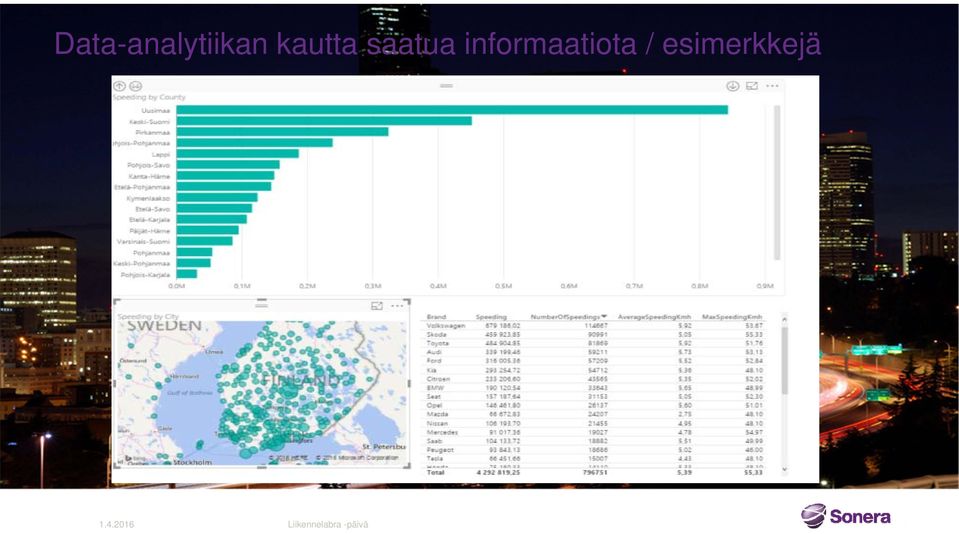This screenshot has height=534, width=959.
Task: Select the Pirkanmaa bar in the chart
Action: [x=283, y=132]
